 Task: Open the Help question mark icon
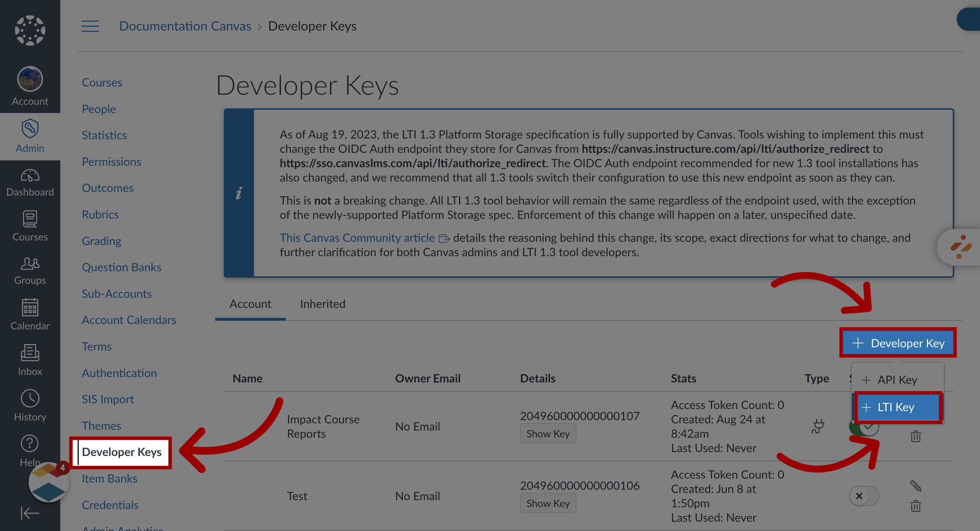pos(30,443)
